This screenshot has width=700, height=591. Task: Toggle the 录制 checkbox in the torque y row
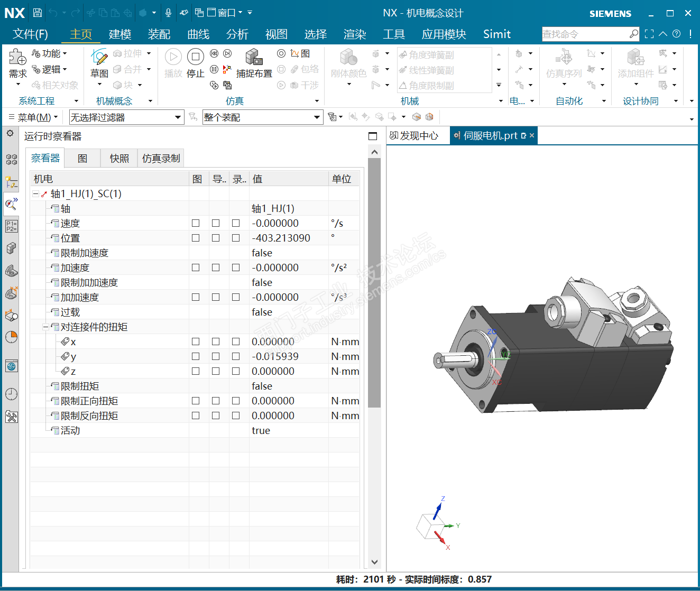[x=236, y=356]
